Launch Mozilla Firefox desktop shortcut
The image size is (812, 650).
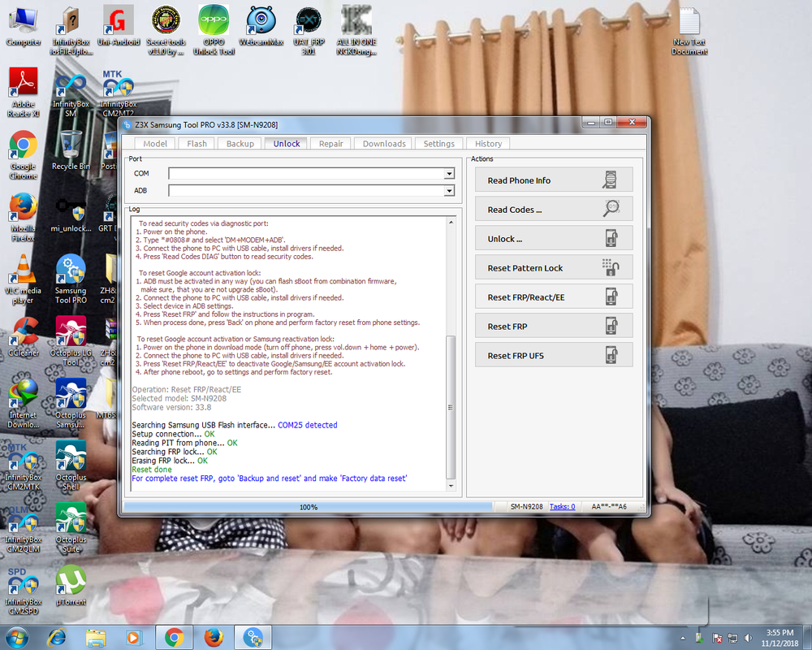click(x=24, y=217)
